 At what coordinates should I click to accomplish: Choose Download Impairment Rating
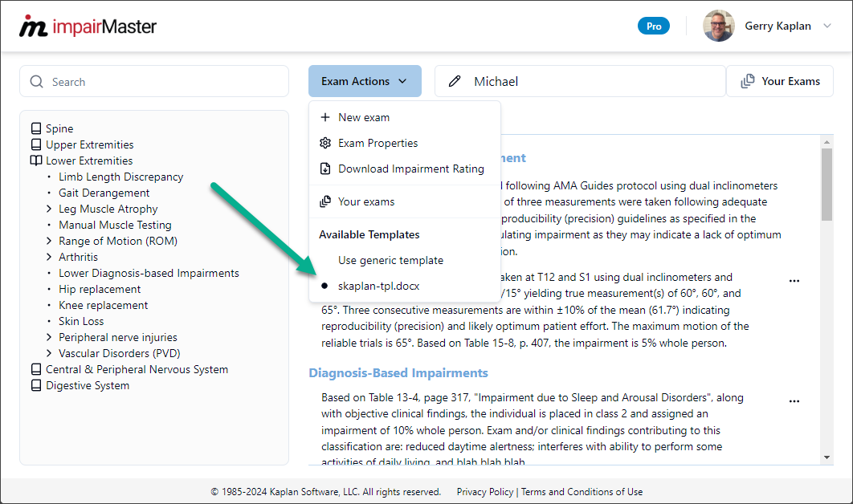coord(405,169)
